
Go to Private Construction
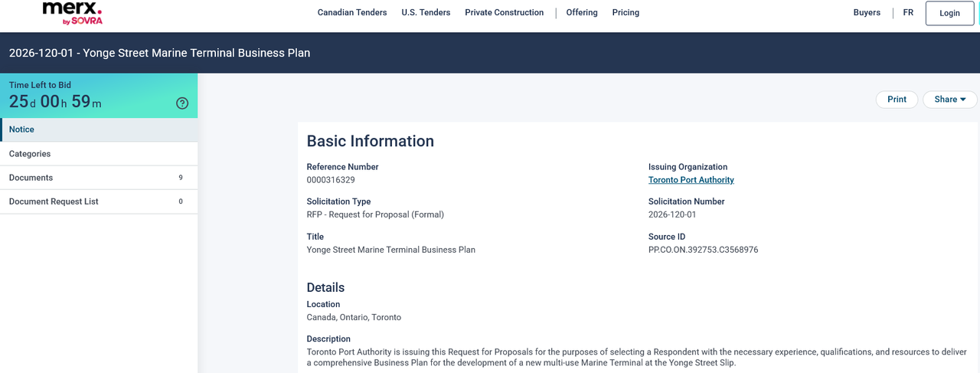(504, 13)
